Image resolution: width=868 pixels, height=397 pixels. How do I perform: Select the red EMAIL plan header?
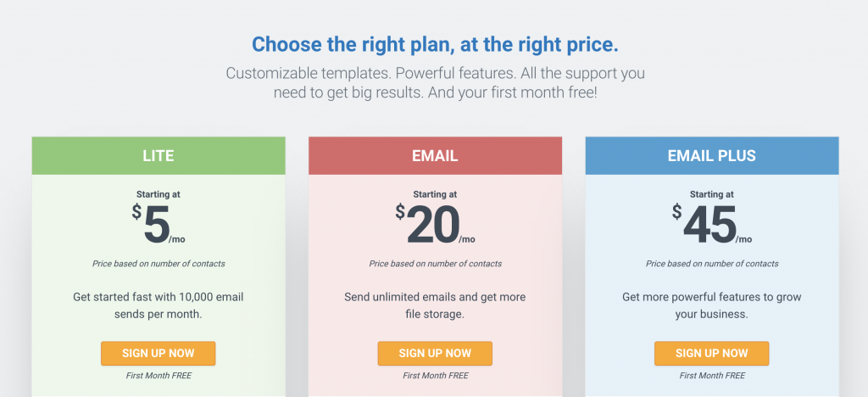(x=435, y=155)
